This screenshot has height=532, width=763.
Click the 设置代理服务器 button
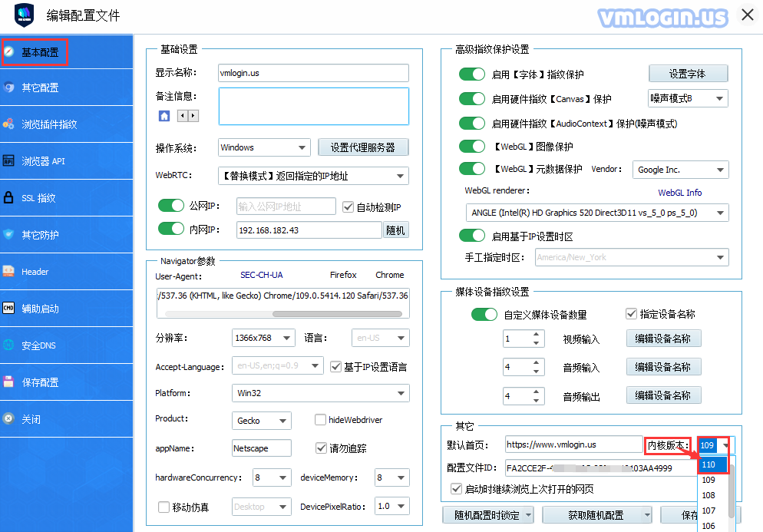(363, 147)
